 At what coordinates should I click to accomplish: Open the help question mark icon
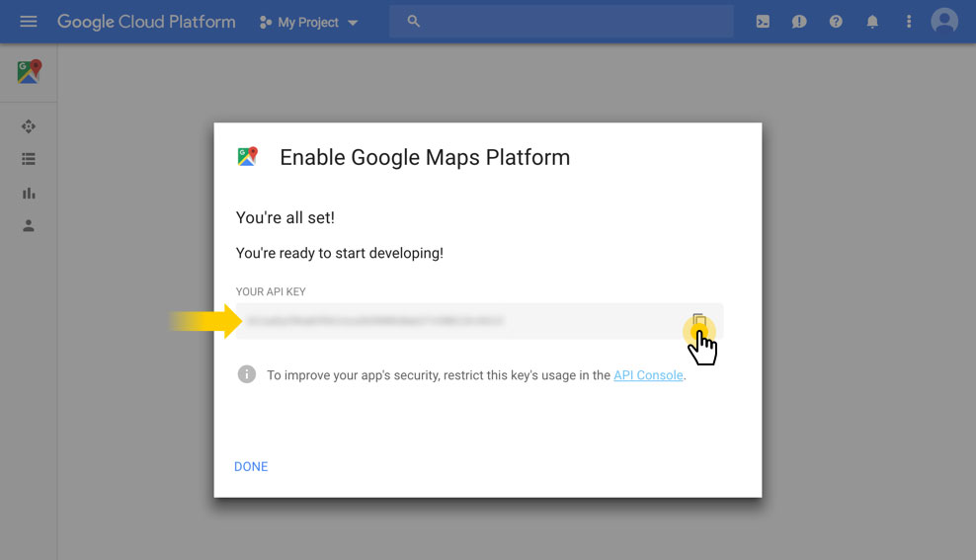tap(836, 22)
